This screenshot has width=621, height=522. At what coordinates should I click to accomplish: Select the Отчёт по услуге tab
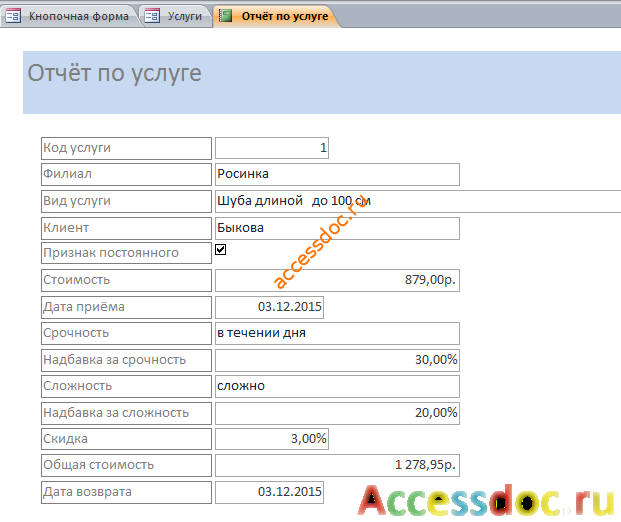tap(277, 16)
